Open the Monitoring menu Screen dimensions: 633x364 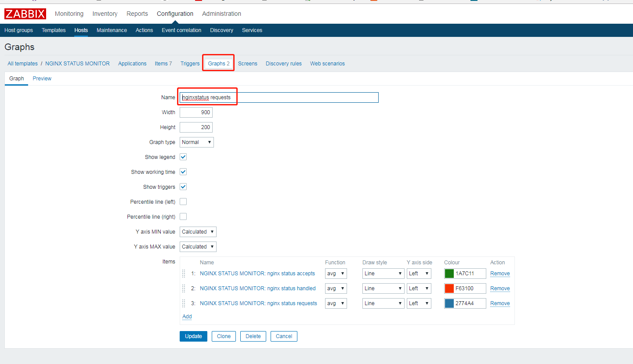click(x=69, y=14)
